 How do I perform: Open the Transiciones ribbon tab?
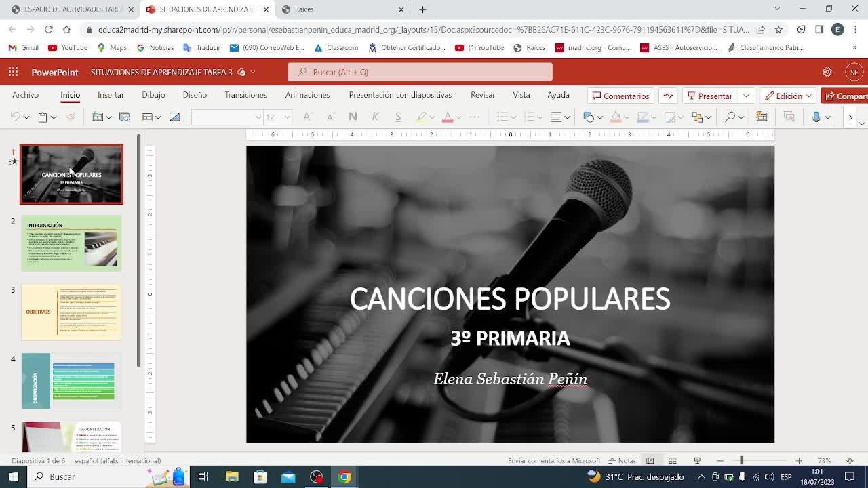tap(245, 95)
